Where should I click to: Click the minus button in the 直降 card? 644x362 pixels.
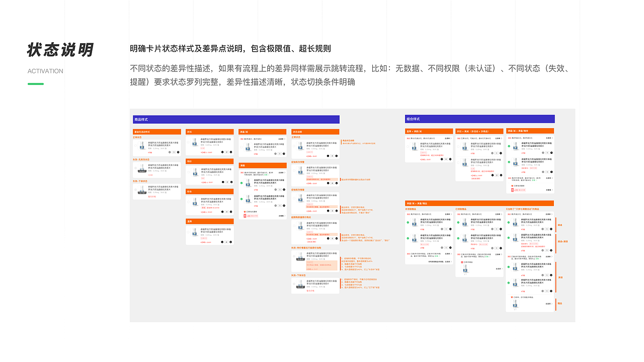[222, 242]
